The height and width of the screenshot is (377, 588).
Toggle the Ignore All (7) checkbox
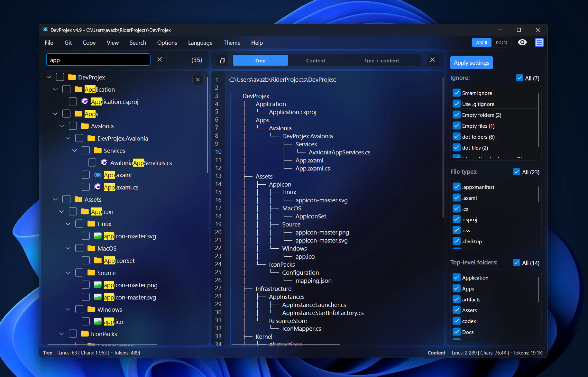[519, 78]
